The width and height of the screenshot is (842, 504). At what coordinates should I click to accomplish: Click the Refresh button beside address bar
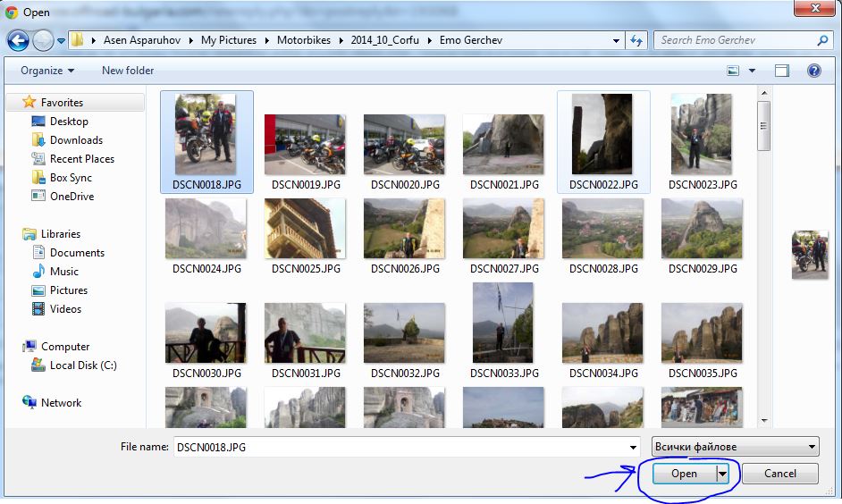click(x=636, y=40)
